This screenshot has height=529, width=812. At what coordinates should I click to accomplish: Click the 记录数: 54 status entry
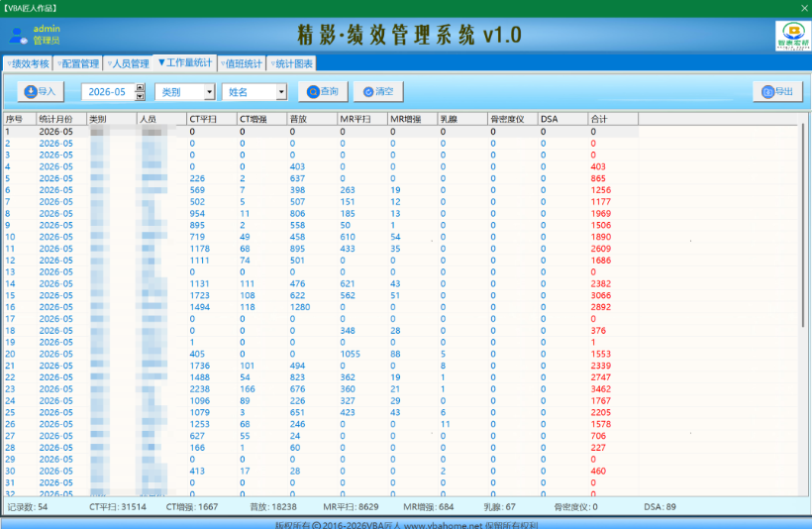27,507
